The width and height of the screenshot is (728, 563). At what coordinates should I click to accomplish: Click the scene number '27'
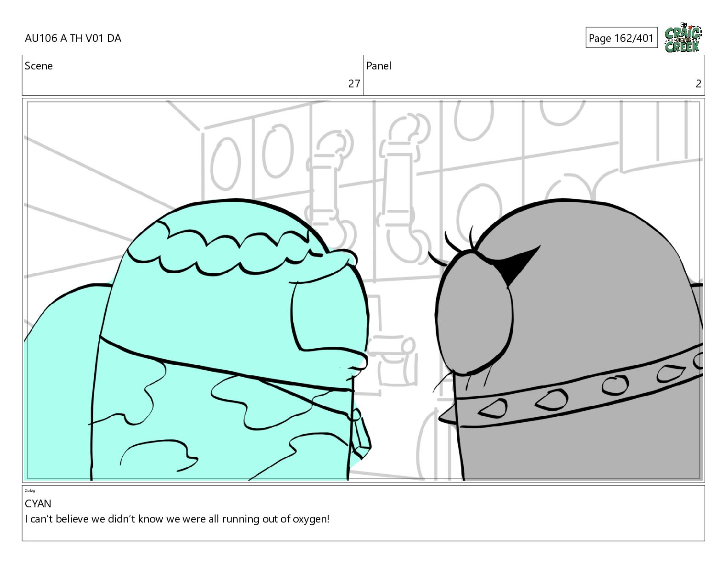coord(354,84)
